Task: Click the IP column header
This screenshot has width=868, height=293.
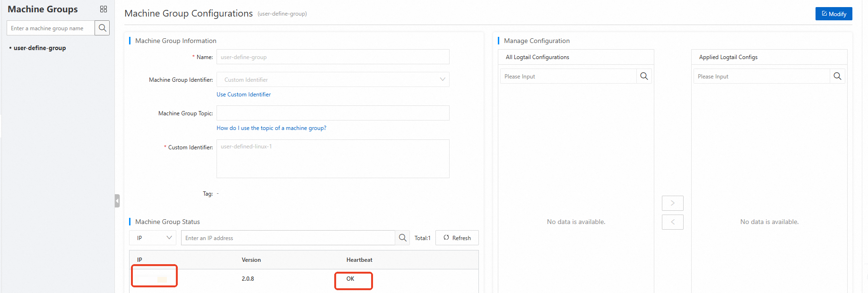Action: pos(139,260)
